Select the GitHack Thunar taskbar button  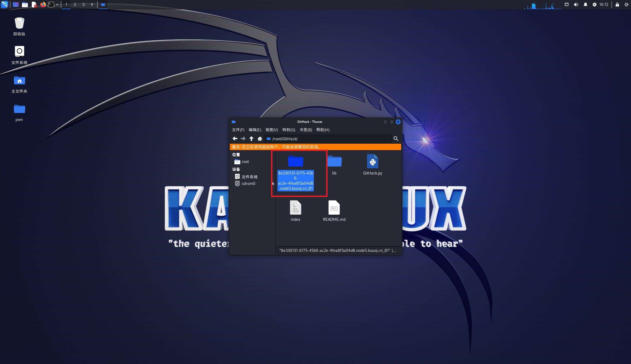[103, 5]
